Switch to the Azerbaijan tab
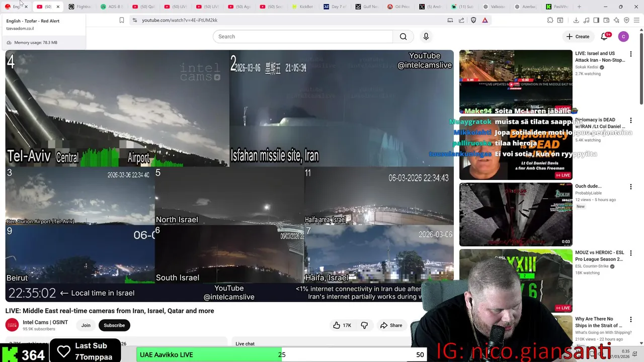 [525, 7]
